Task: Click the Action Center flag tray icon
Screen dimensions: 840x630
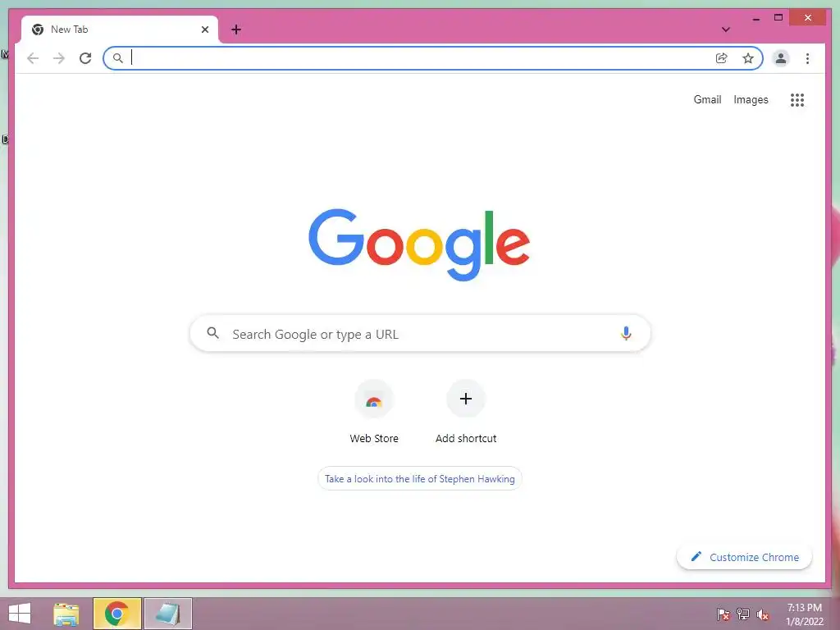Action: pyautogui.click(x=723, y=614)
